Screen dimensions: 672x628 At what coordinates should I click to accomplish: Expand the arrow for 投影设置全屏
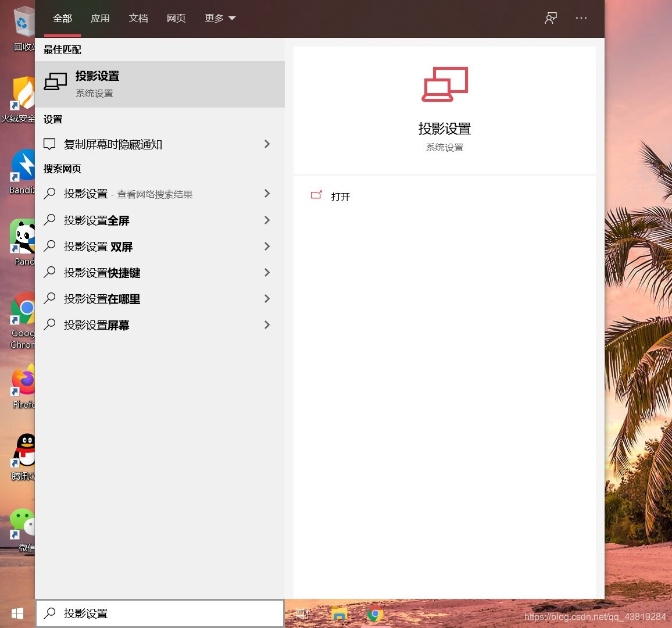coord(267,220)
